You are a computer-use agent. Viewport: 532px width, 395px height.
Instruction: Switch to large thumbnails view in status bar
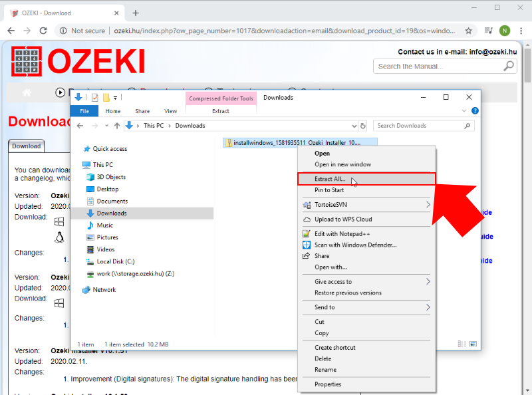473,343
